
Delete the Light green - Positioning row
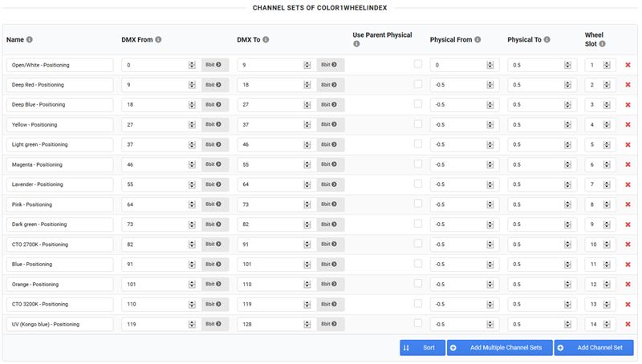pyautogui.click(x=628, y=145)
